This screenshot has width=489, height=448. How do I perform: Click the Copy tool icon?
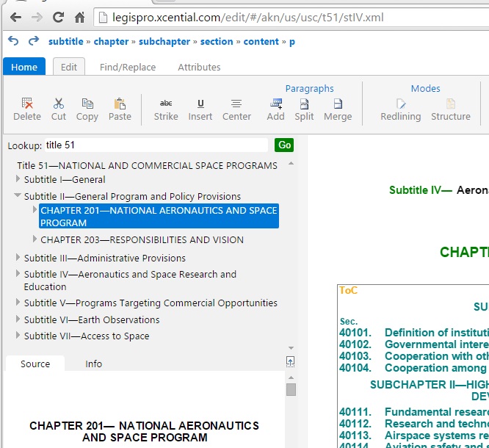click(87, 104)
